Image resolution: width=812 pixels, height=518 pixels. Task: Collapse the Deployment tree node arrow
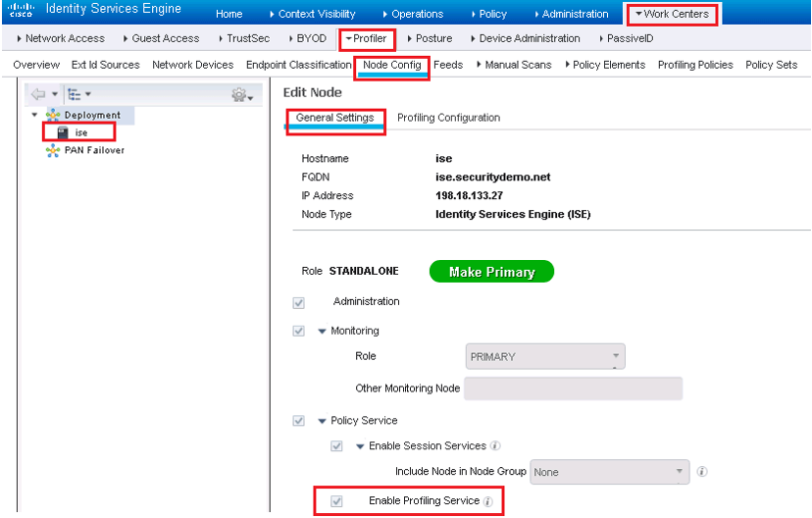point(34,115)
